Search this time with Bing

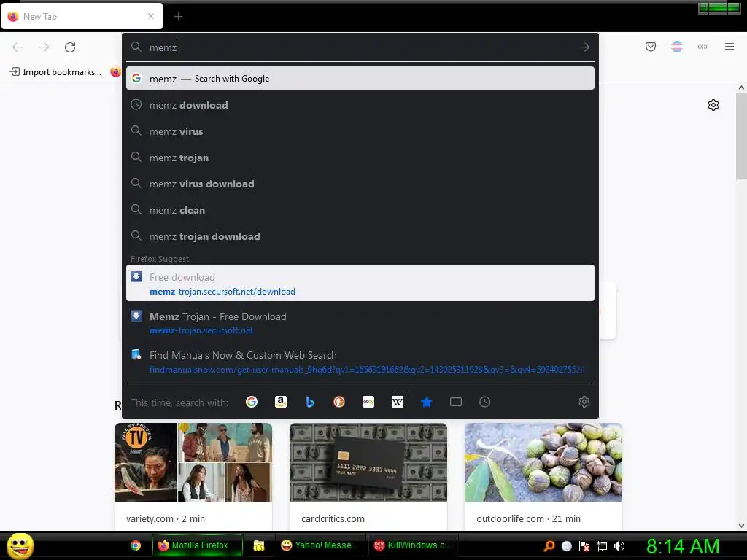click(x=310, y=402)
